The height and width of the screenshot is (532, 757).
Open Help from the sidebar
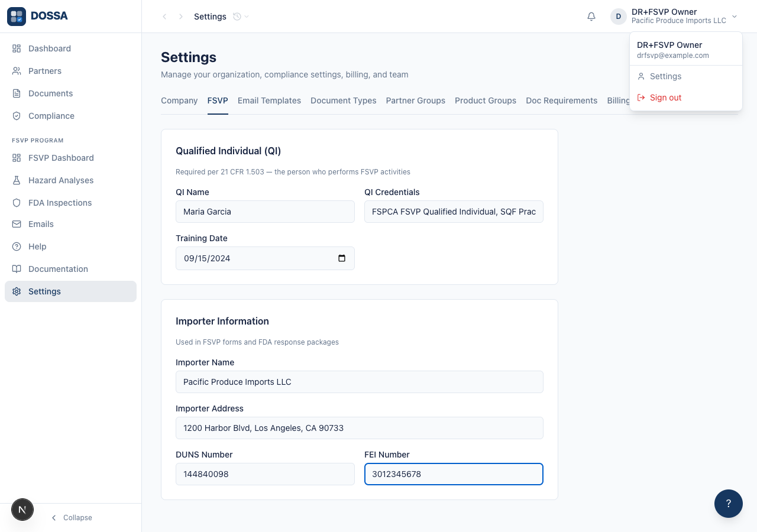pyautogui.click(x=70, y=246)
